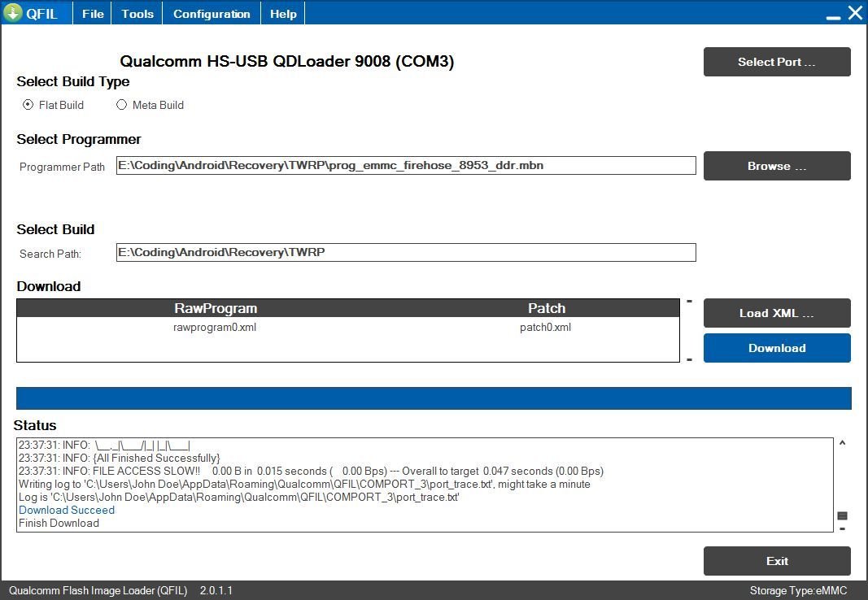Click the blue Download button
This screenshot has height=600, width=868.
[x=777, y=348]
